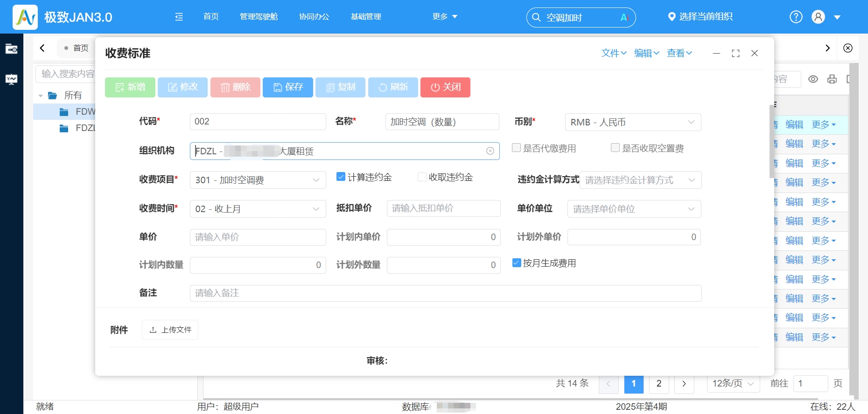868x414 pixels.
Task: Open 协同办公 in top navigation
Action: [314, 17]
